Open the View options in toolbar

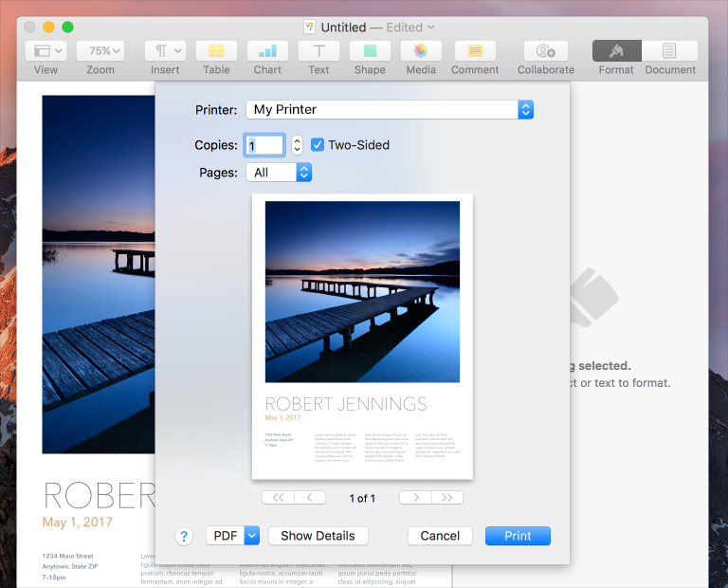click(45, 50)
